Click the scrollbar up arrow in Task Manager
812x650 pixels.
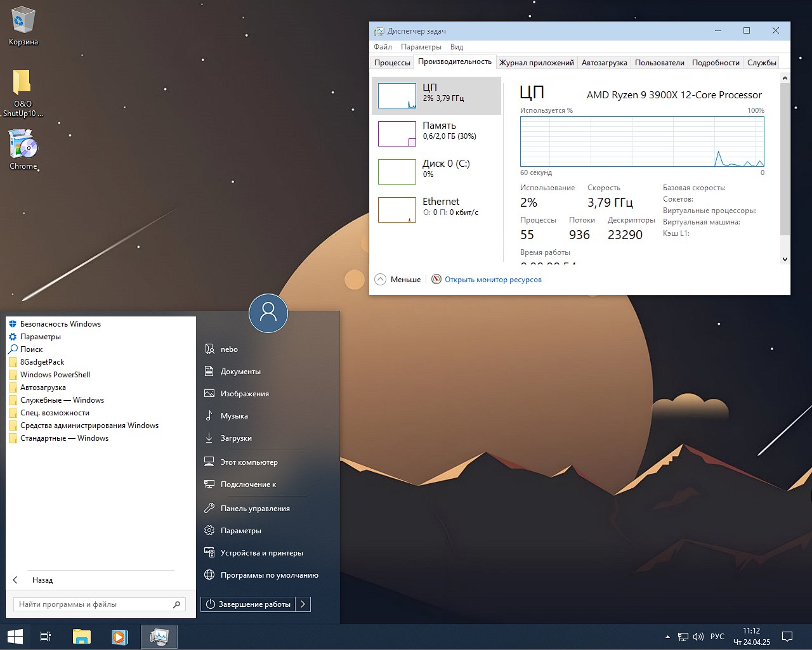coord(785,78)
